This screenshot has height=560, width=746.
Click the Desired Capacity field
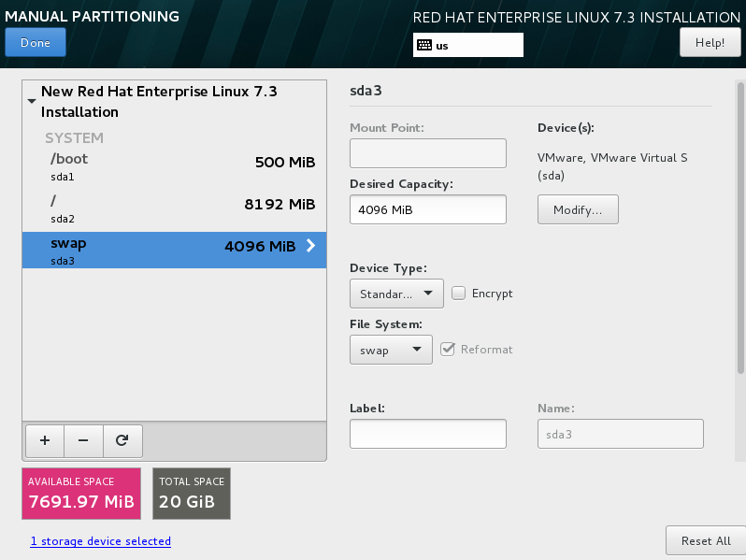click(428, 209)
